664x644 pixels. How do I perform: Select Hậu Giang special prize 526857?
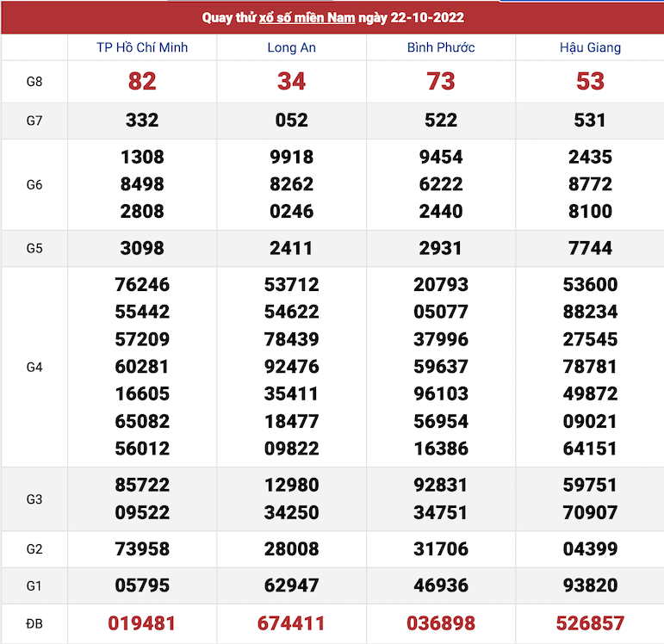(590, 623)
